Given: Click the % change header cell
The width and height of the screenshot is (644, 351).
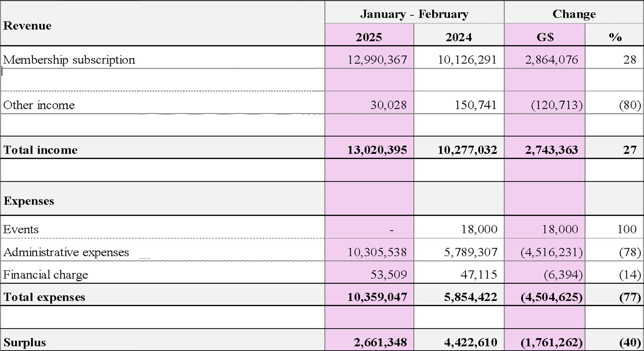Looking at the screenshot, I should click(615, 37).
